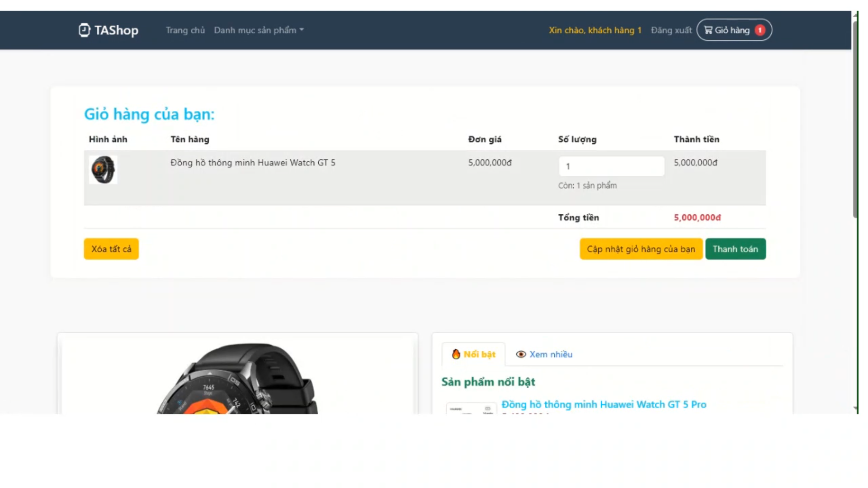This screenshot has width=868, height=488.
Task: Proceed with Thanh toán checkout button
Action: coord(736,249)
